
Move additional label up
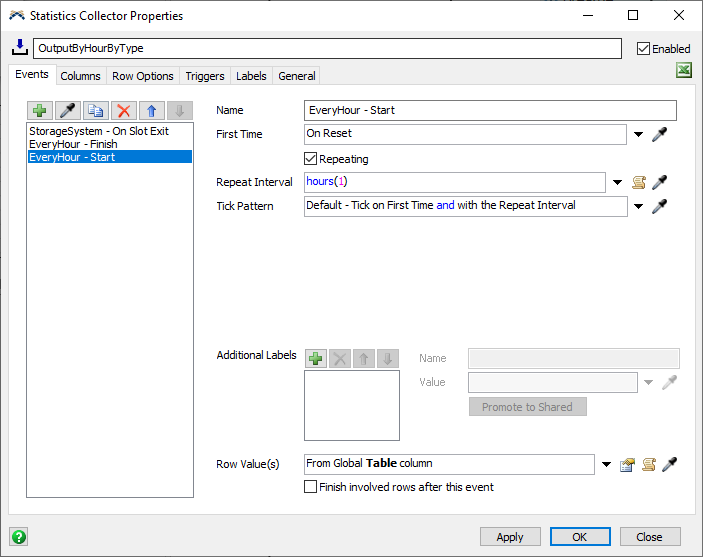coord(364,358)
